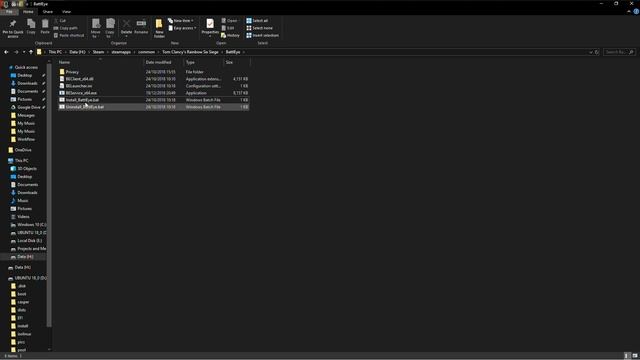The width and height of the screenshot is (640, 360).
Task: Click Copy path in the Clipboard group
Action: [x=66, y=28]
